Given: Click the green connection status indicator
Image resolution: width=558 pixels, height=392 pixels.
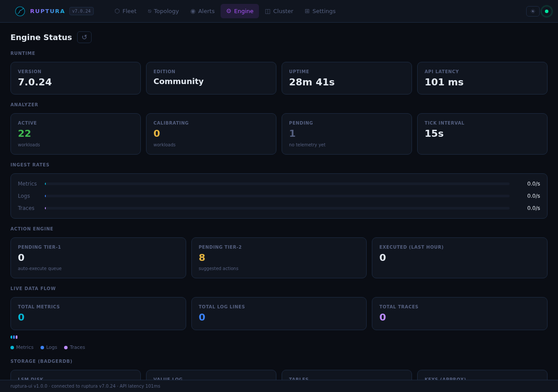Looking at the screenshot, I should pyautogui.click(x=547, y=11).
